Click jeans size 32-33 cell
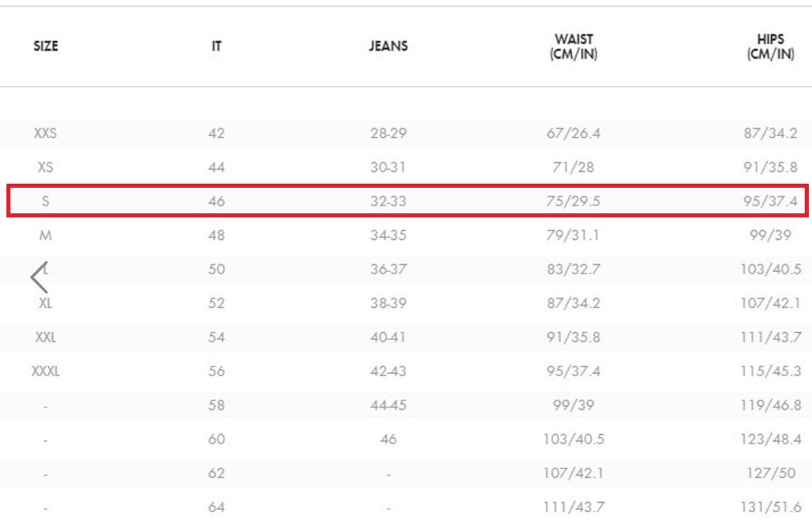This screenshot has height=523, width=812. (388, 201)
